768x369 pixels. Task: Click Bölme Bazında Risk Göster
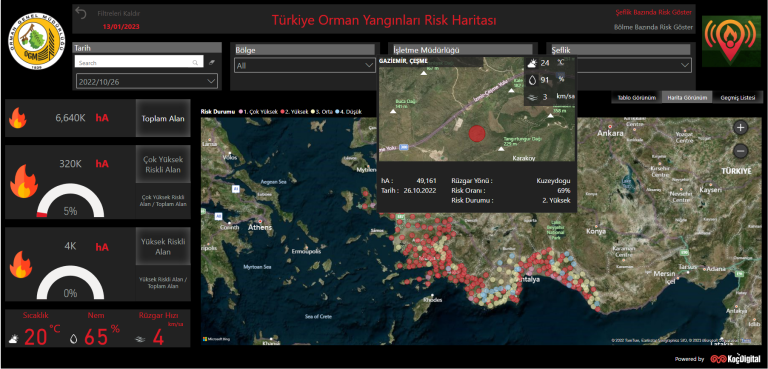click(654, 27)
